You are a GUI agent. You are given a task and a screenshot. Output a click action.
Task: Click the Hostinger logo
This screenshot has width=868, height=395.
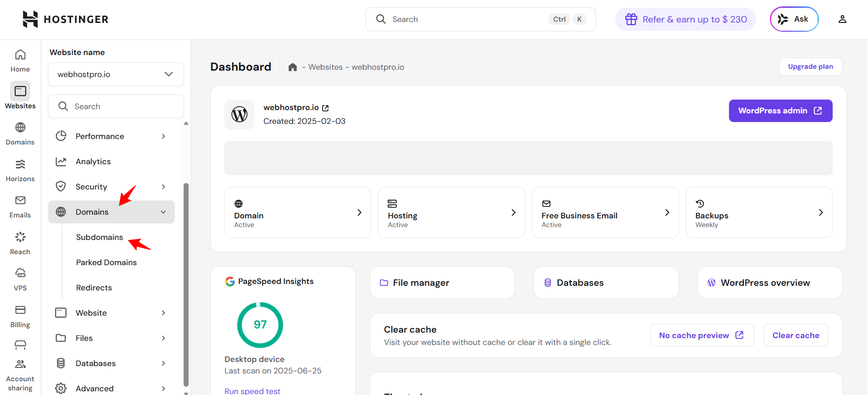(x=66, y=19)
